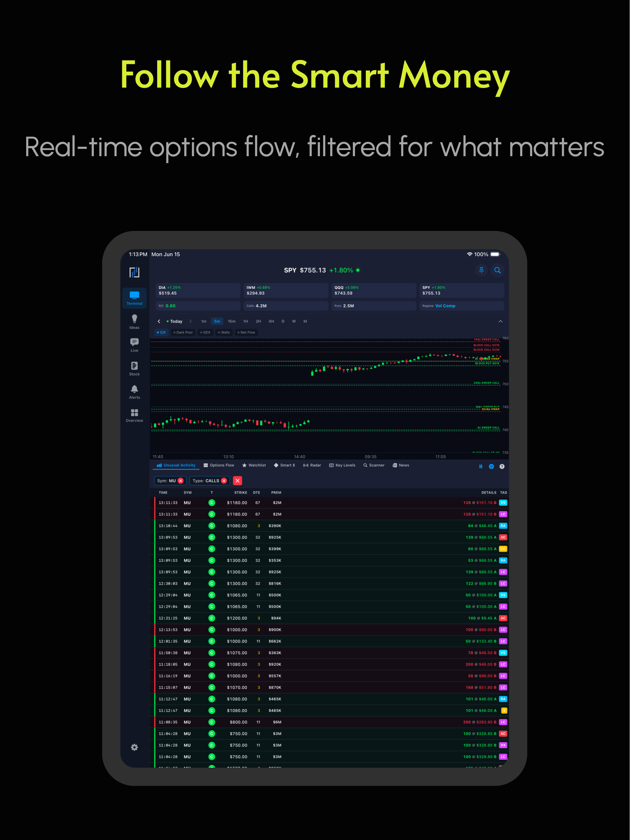Select the 5m timeframe
630x840 pixels.
217,321
